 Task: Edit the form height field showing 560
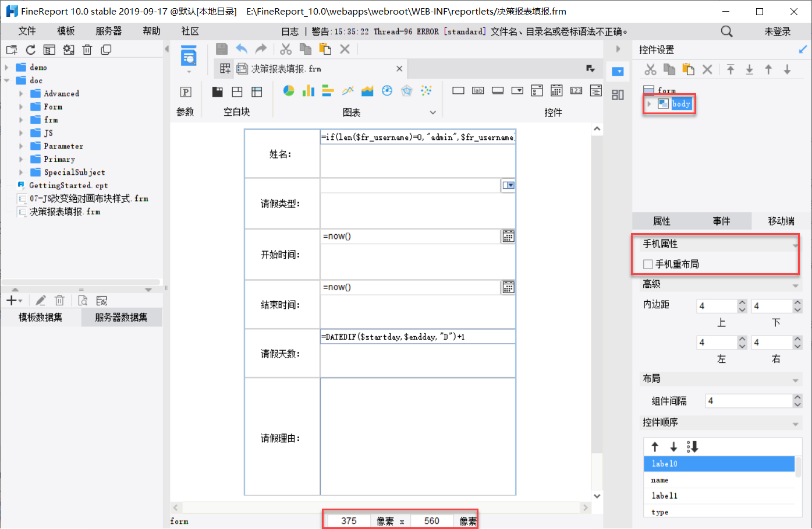pos(432,521)
